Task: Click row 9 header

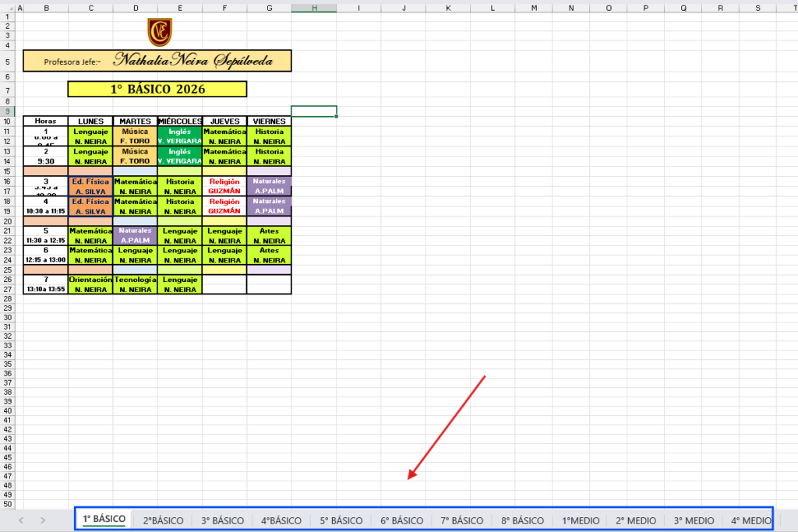Action: pyautogui.click(x=8, y=111)
